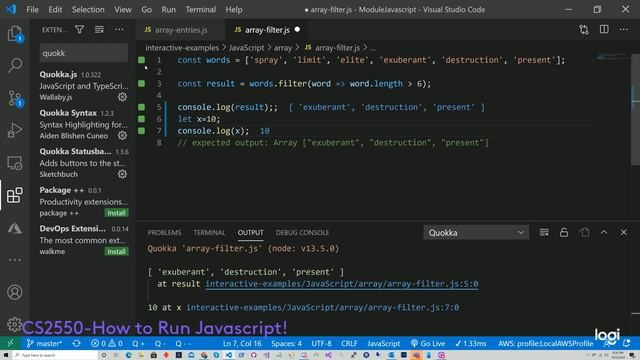Open changes compare icon in editor toolbar
The image size is (640, 360).
tap(584, 29)
